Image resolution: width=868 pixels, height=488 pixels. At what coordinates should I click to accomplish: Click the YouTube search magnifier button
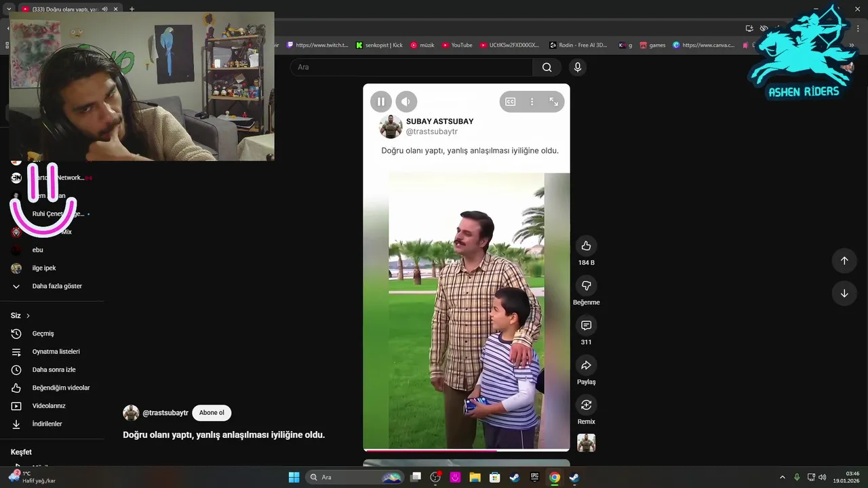[547, 67]
